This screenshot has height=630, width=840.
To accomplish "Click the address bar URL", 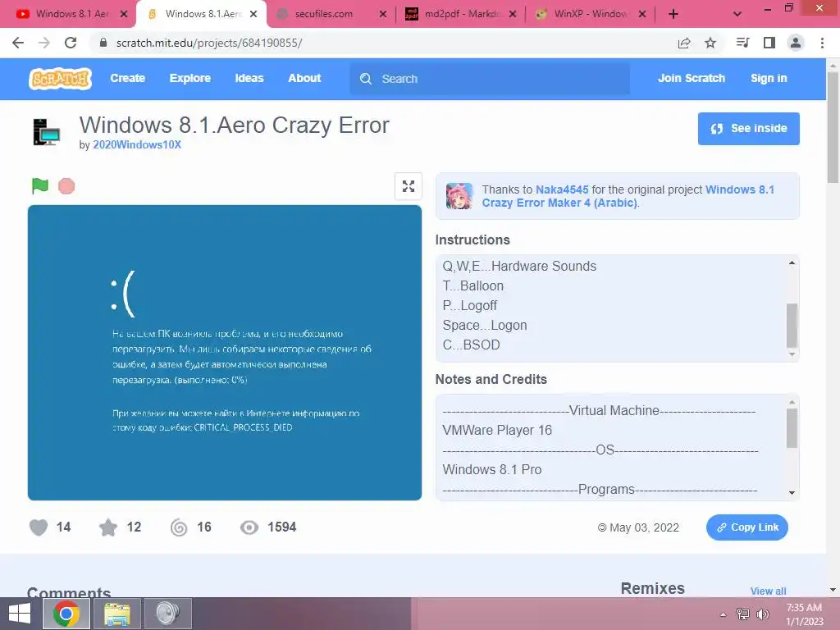I will (x=209, y=43).
